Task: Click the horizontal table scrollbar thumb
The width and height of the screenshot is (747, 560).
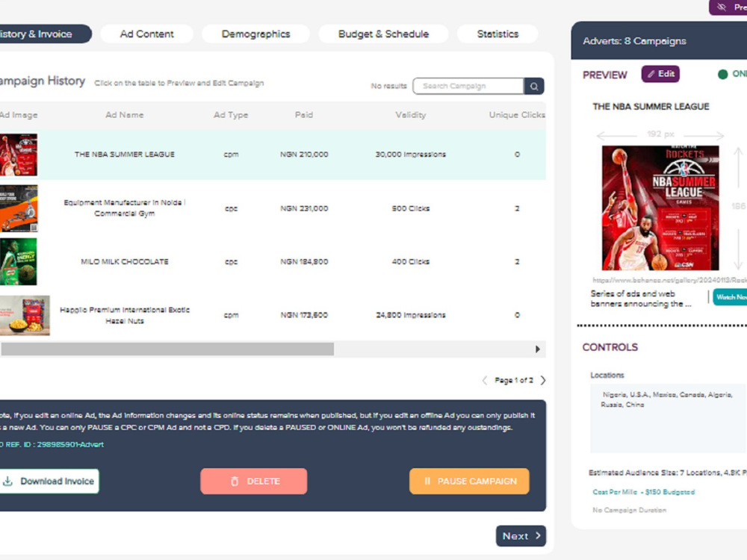Action: (167, 349)
